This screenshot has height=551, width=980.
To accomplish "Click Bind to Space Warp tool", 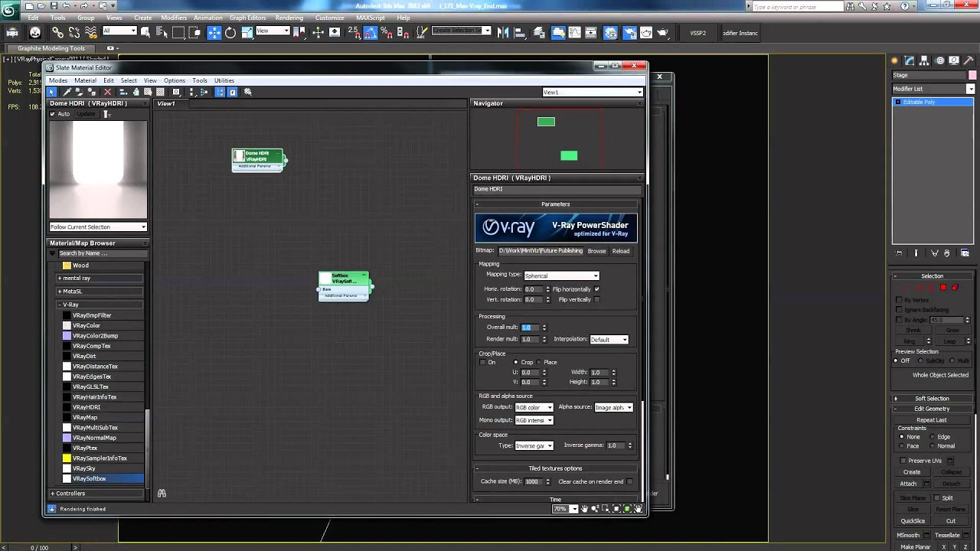I will (x=91, y=33).
